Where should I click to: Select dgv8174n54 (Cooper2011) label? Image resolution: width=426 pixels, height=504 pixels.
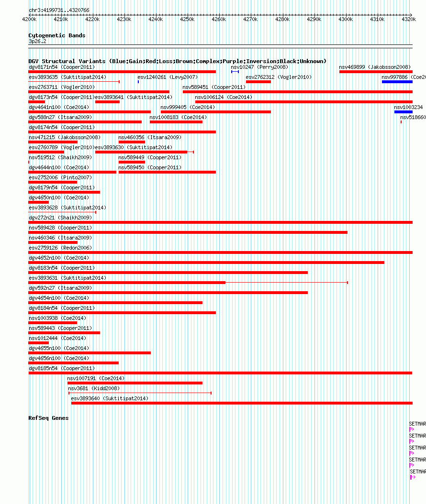point(62,127)
